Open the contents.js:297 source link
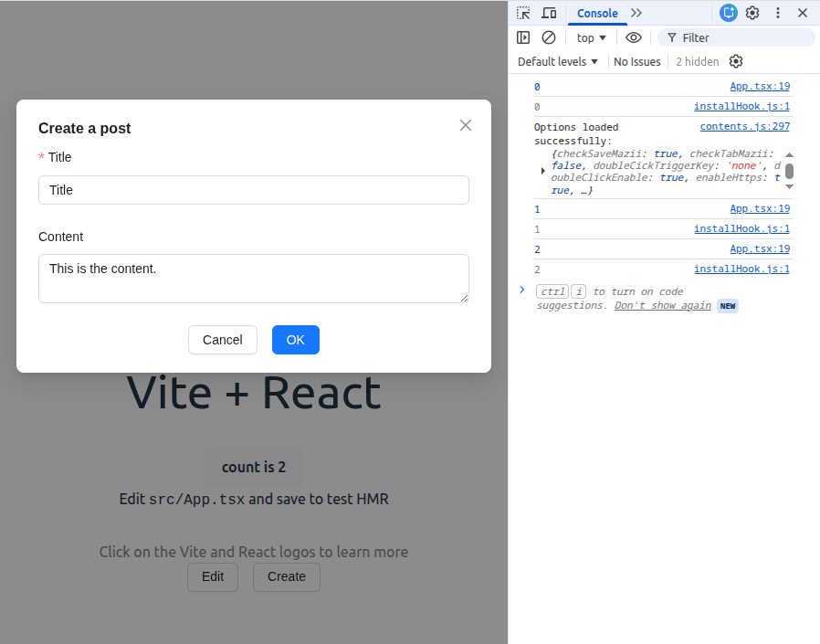 pos(744,127)
